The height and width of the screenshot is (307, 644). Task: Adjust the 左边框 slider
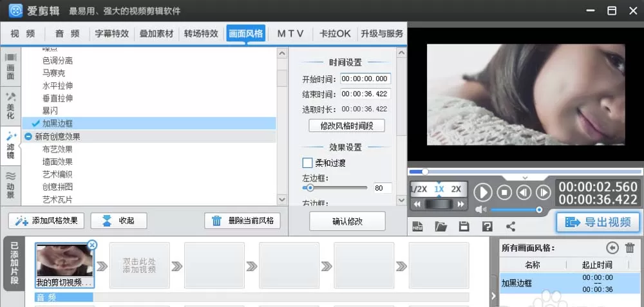310,188
